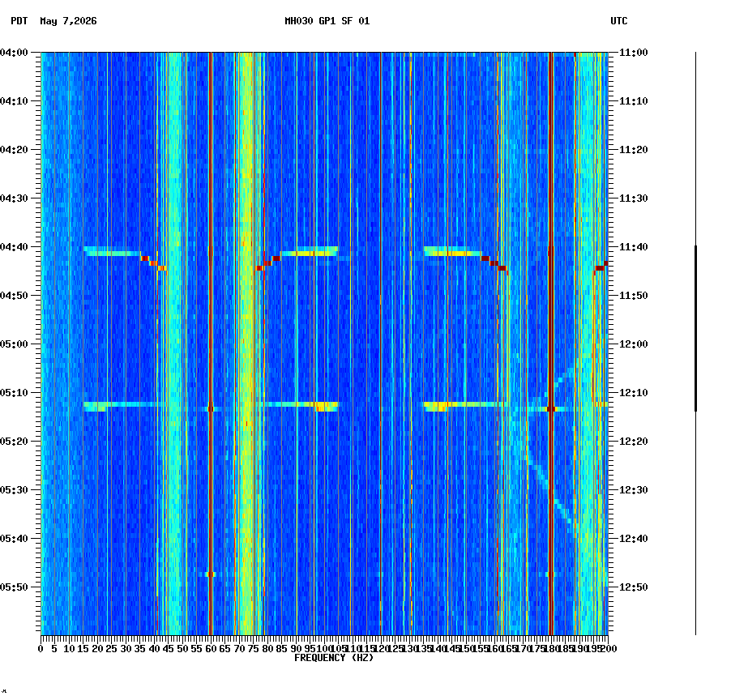Click the 30 Hz frequency tick label

click(x=126, y=649)
